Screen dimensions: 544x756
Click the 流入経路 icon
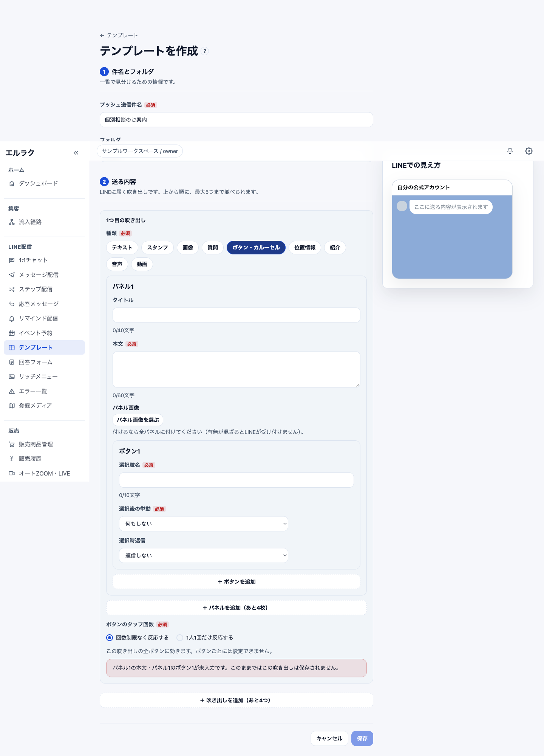[12, 222]
